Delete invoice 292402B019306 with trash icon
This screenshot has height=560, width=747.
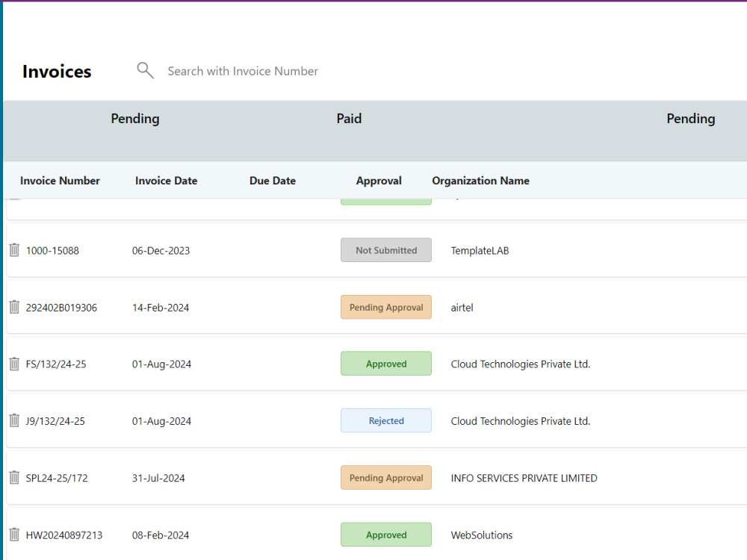pos(13,307)
